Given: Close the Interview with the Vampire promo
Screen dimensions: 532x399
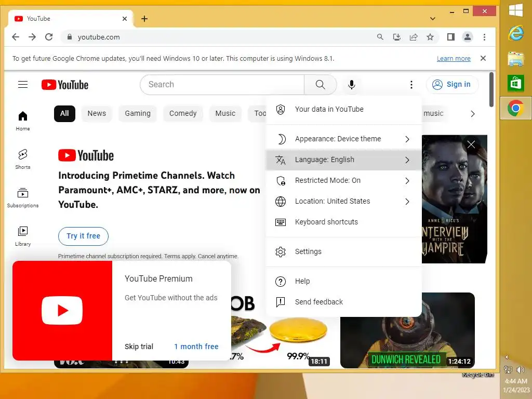Looking at the screenshot, I should [x=471, y=144].
